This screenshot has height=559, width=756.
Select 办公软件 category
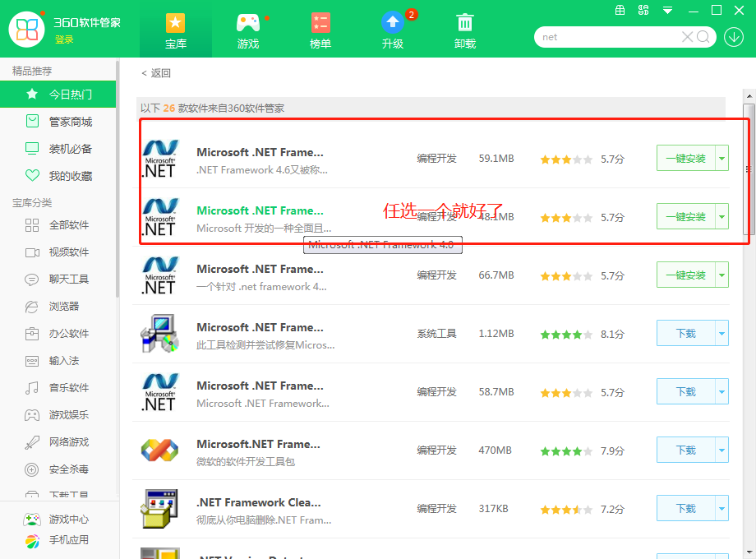click(58, 333)
